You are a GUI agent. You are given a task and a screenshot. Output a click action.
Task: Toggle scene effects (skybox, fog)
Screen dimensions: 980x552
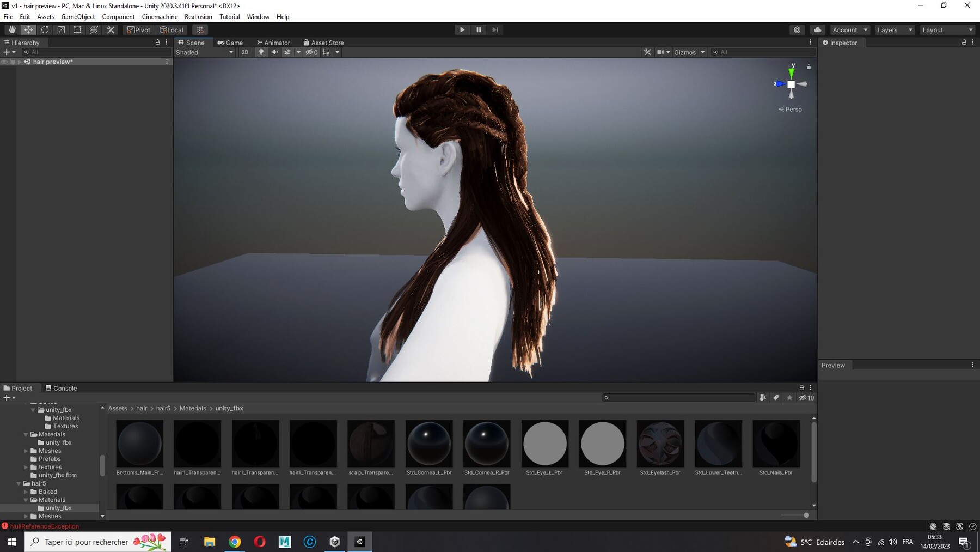(287, 52)
